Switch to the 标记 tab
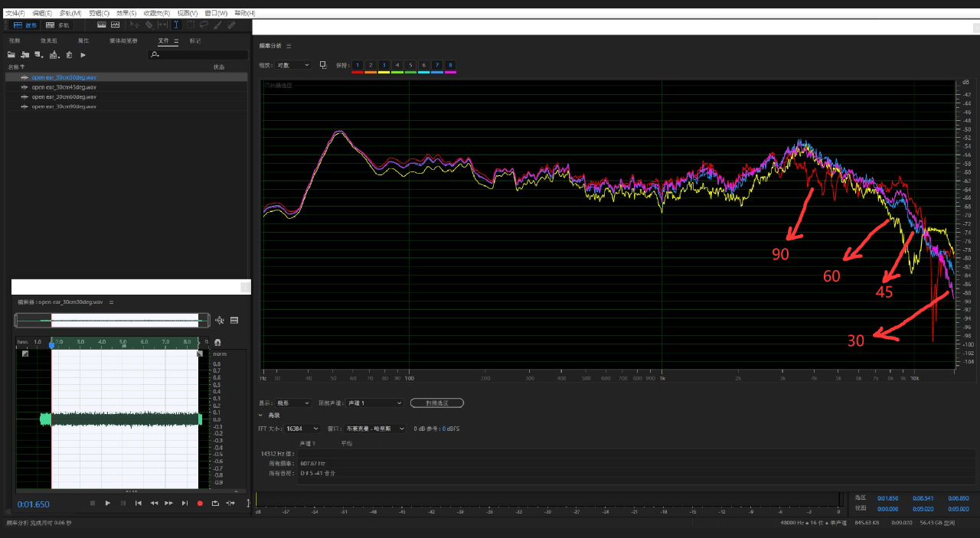Viewport: 980px width, 538px height. pos(195,41)
